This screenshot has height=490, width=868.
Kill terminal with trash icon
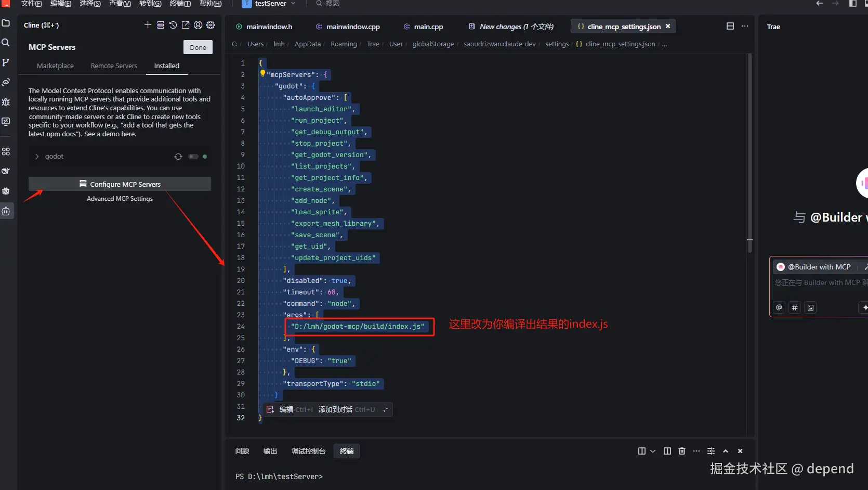[x=682, y=451]
